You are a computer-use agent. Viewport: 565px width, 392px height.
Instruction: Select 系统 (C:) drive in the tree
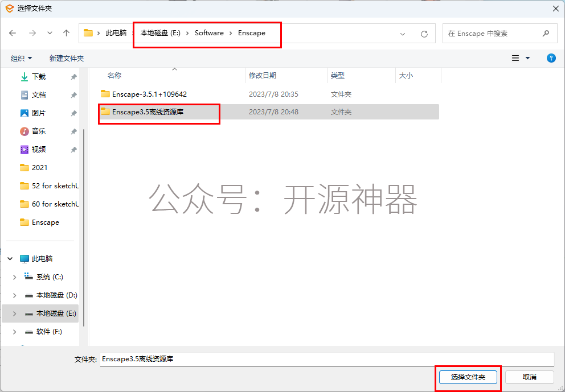pos(50,277)
